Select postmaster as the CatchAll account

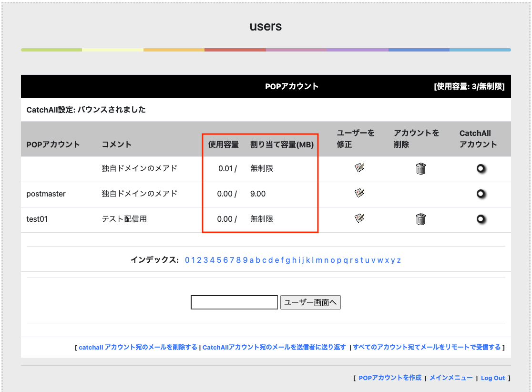[481, 194]
